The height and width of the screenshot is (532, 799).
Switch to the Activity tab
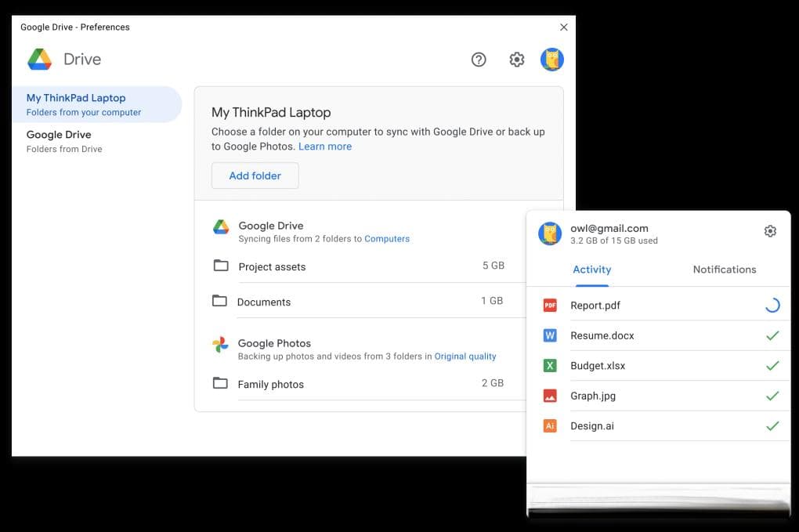pos(591,270)
